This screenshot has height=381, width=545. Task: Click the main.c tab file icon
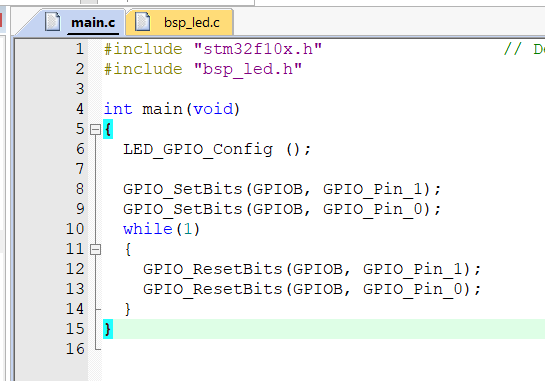click(x=52, y=22)
